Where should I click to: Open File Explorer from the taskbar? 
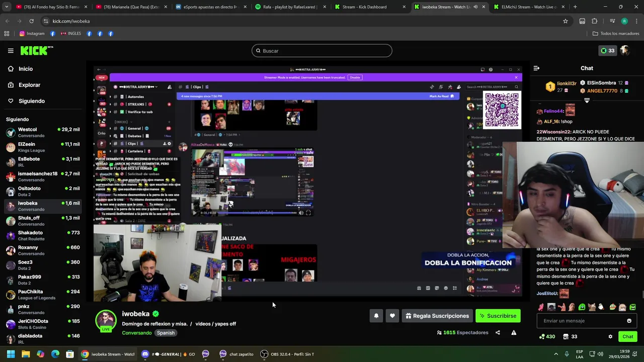[x=26, y=354]
